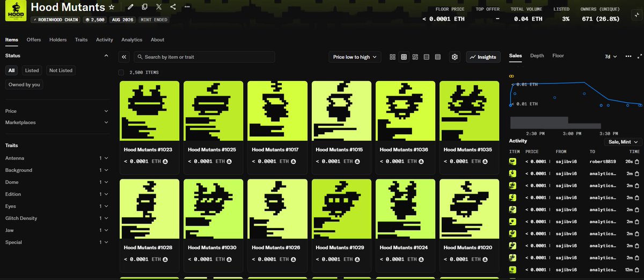Expand the Background trait filter

(57, 170)
